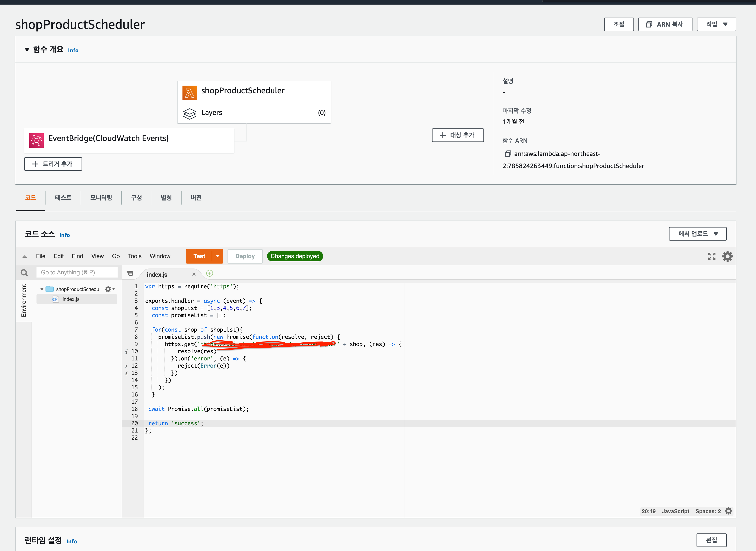Click the Go to Anything search field
This screenshot has width=756, height=551.
pyautogui.click(x=77, y=273)
